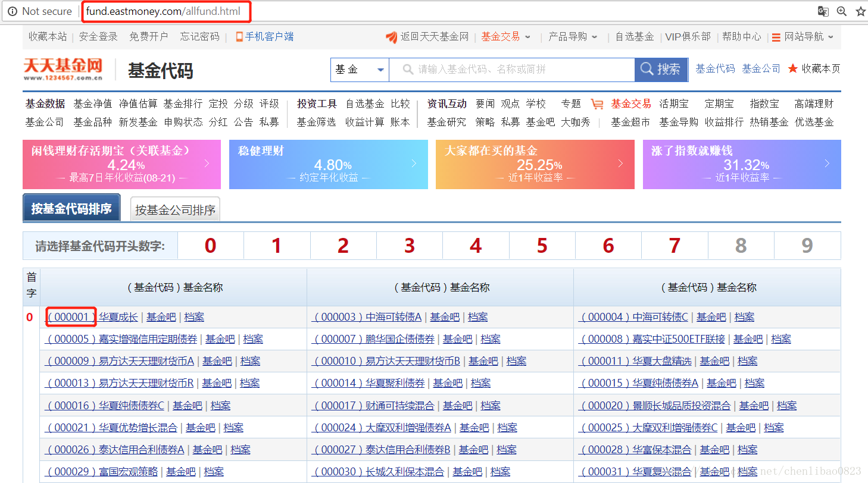The image size is (868, 483).
Task: Click the zoom magnifier icon in address bar
Action: pyautogui.click(x=842, y=11)
